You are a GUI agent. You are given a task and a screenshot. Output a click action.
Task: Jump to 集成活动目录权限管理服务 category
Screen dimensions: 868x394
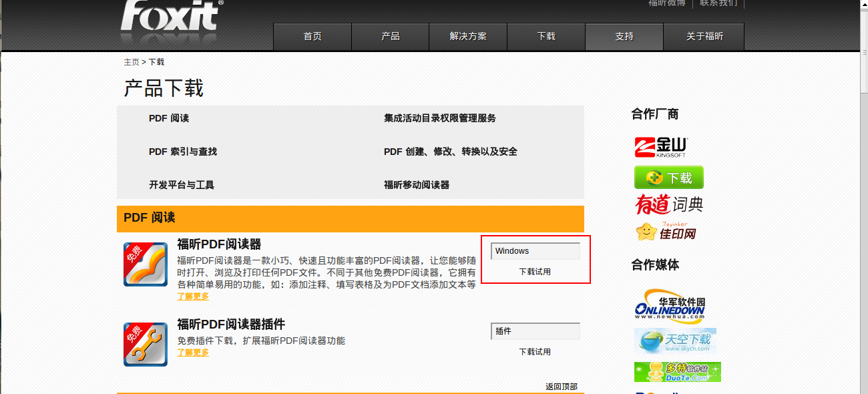(x=440, y=118)
